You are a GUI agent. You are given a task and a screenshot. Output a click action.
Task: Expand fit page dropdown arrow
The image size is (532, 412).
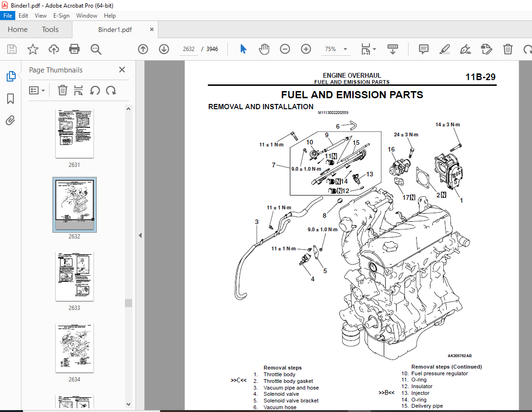[375, 49]
